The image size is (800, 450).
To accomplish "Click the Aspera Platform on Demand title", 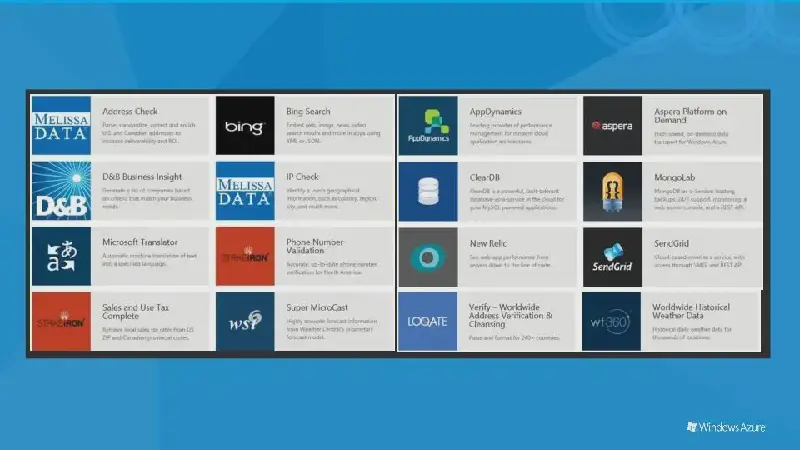I will (690, 116).
